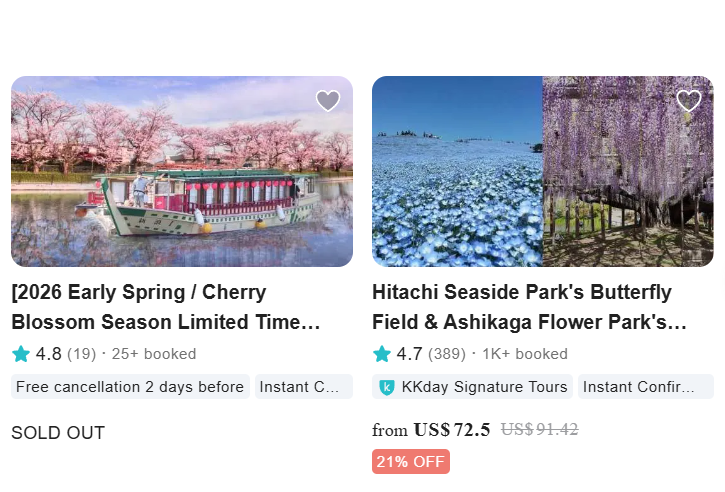Open the cherry blossom boat photo
The image size is (725, 492).
pos(182,172)
